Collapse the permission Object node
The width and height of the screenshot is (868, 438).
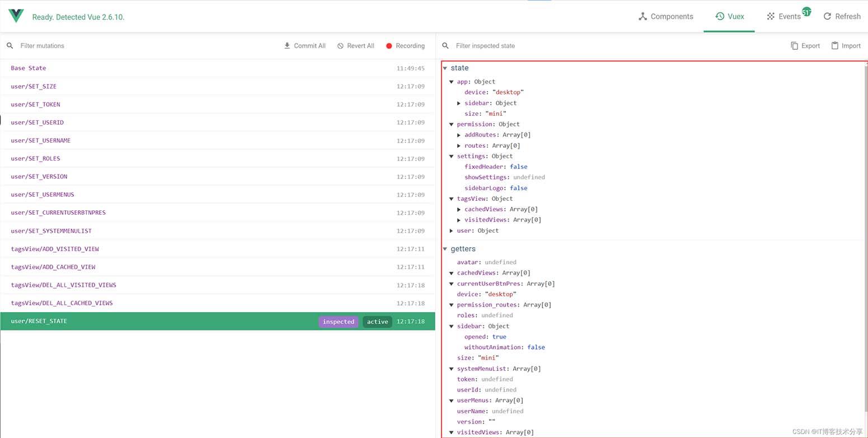452,125
